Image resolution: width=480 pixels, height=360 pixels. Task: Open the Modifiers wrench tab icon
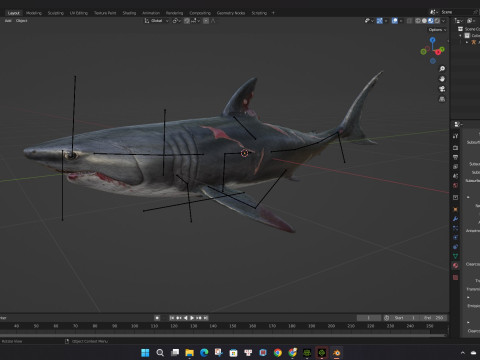coord(456,219)
